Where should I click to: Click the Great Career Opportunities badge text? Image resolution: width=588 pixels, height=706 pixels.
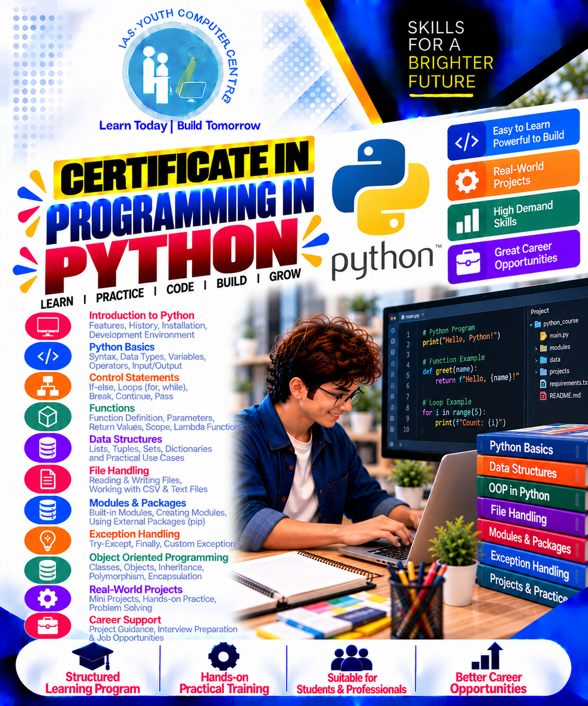(525, 255)
